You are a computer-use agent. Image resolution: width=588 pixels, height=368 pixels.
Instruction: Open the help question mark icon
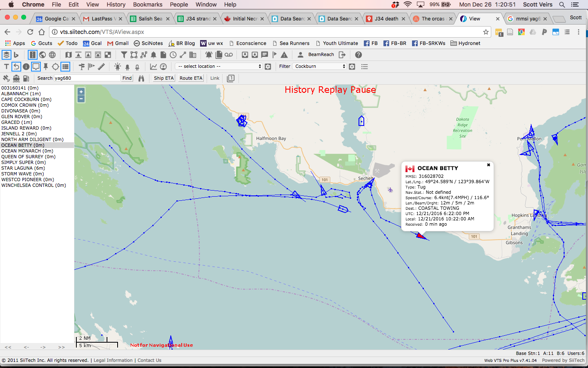point(359,55)
